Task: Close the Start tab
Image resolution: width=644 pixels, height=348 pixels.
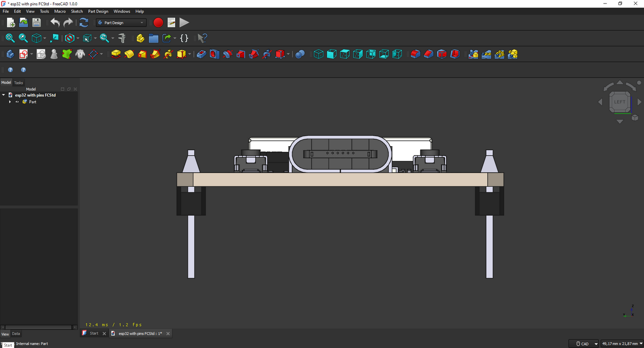Action: pyautogui.click(x=104, y=333)
